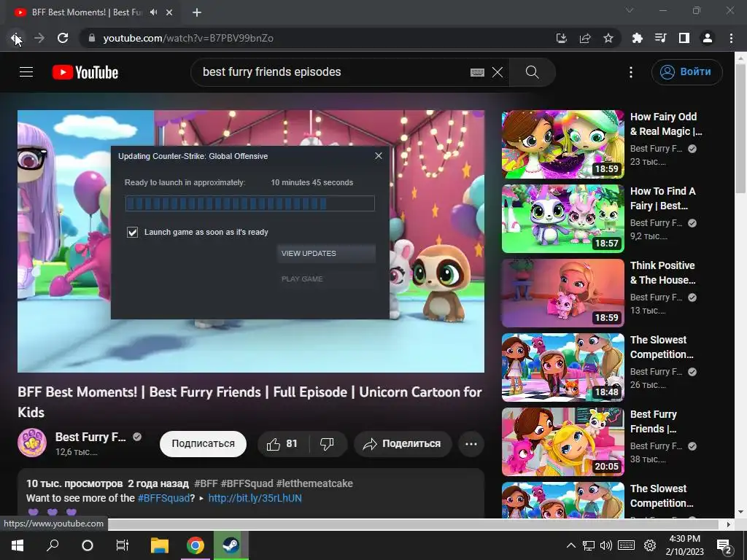Click the page vertical scrollbar
747x560 pixels.
(x=740, y=128)
